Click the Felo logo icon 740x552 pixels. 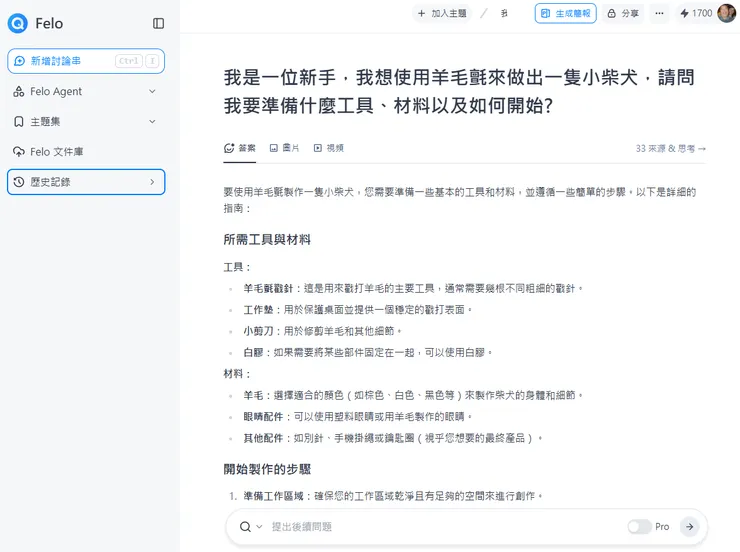[x=18, y=23]
